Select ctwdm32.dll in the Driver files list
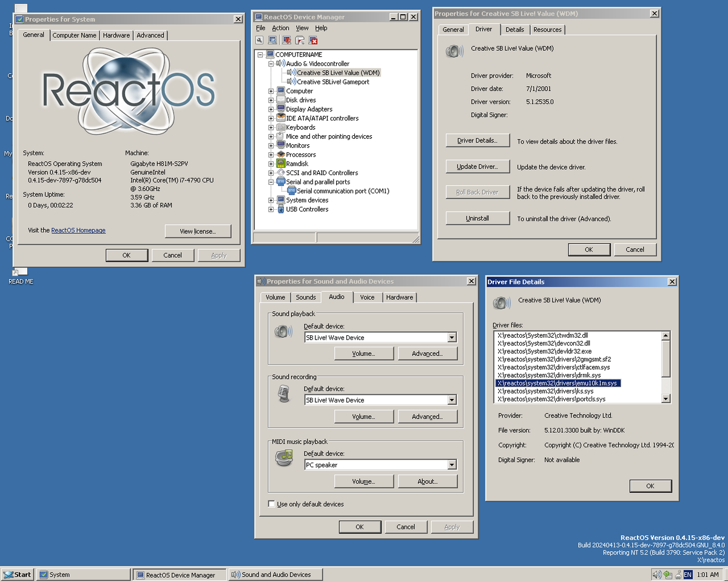Viewport: 728px width, 582px height. click(x=543, y=335)
